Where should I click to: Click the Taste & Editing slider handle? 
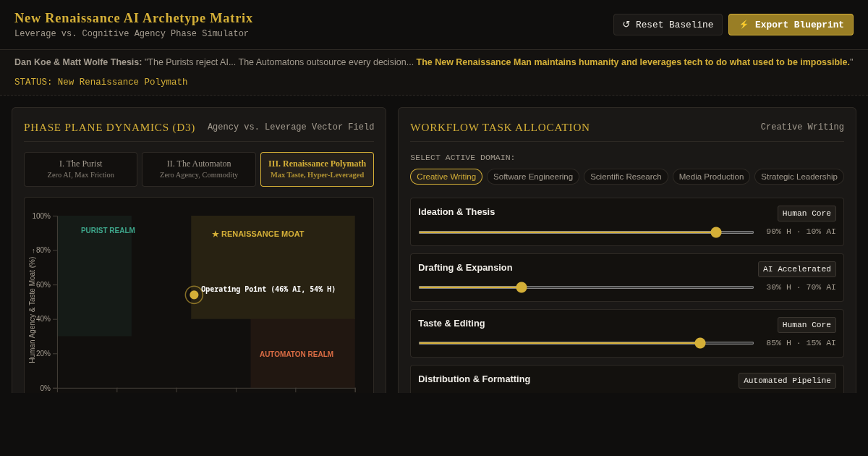tap(700, 343)
